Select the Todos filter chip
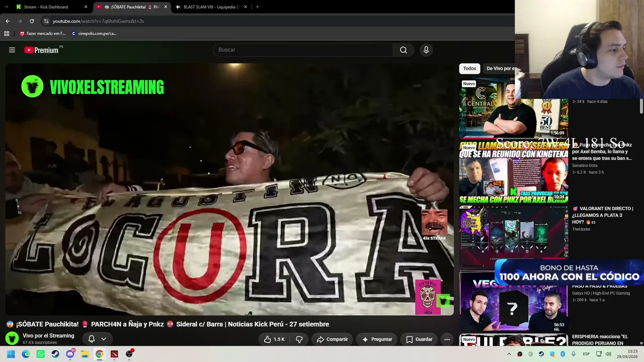 coord(469,68)
